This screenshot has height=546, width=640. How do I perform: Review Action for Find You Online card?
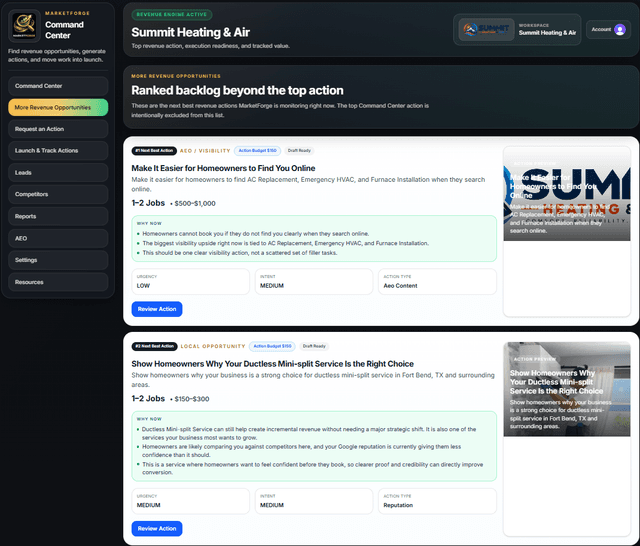[x=157, y=309]
